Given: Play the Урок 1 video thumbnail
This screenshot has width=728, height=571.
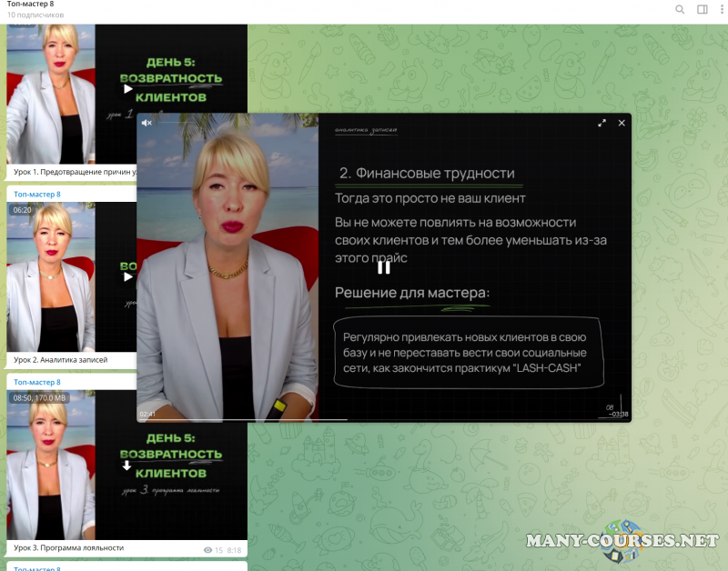Looking at the screenshot, I should (127, 89).
